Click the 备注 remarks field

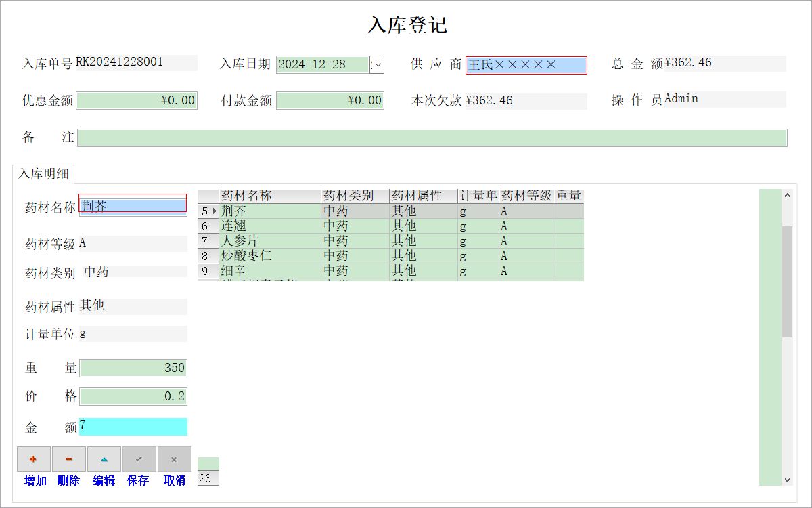[432, 137]
